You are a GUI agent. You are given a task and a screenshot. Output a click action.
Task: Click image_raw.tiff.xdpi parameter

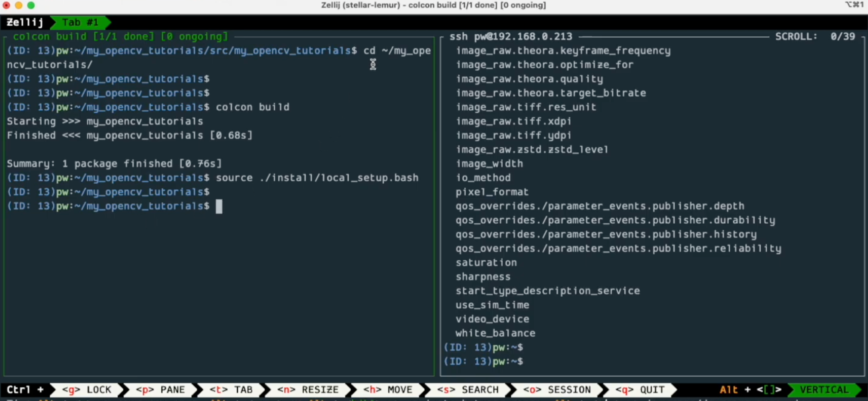[x=513, y=121]
